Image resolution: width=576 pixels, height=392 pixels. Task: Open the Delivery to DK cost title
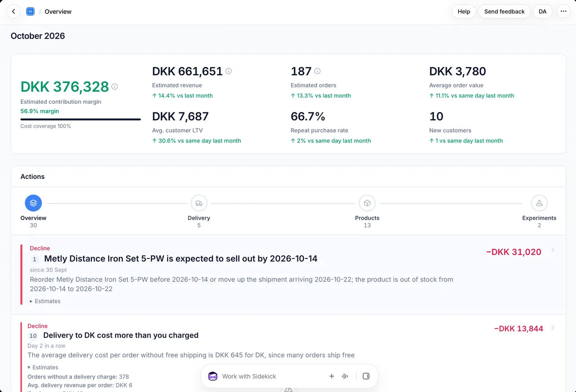tap(121, 335)
